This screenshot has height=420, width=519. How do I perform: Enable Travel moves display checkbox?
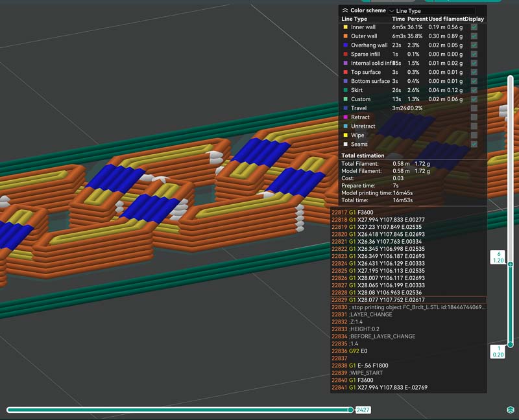(x=474, y=108)
